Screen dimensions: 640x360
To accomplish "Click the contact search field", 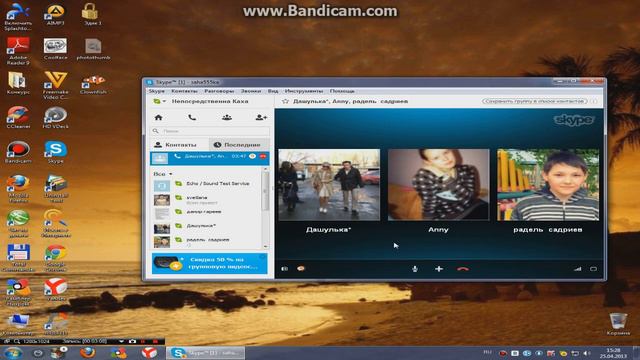I will pyautogui.click(x=210, y=131).
